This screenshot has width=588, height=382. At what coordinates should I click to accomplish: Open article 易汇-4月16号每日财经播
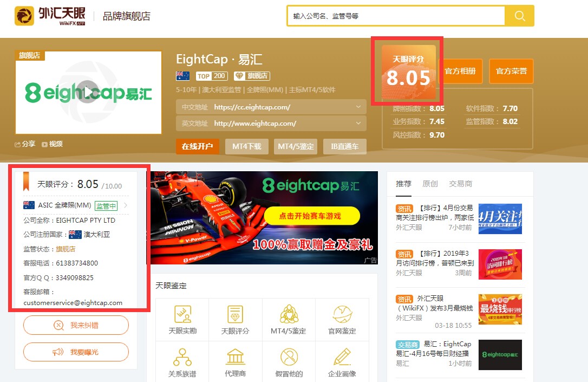tap(434, 348)
